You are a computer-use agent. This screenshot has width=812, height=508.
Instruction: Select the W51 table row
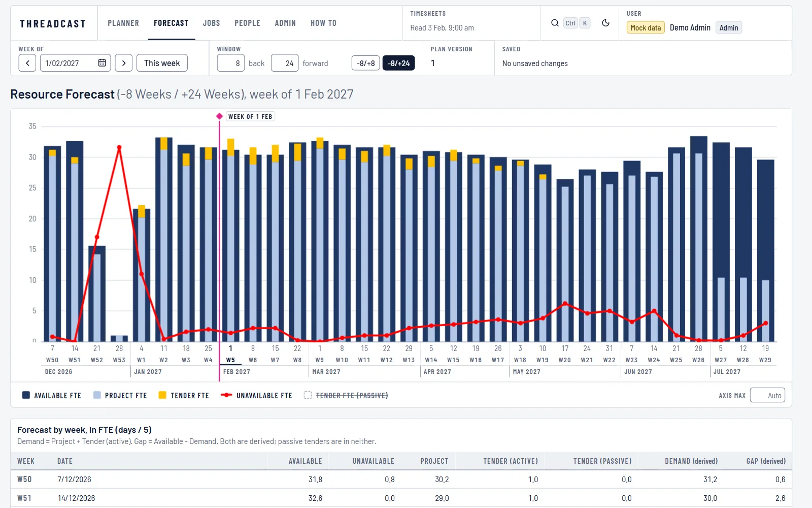coord(401,498)
